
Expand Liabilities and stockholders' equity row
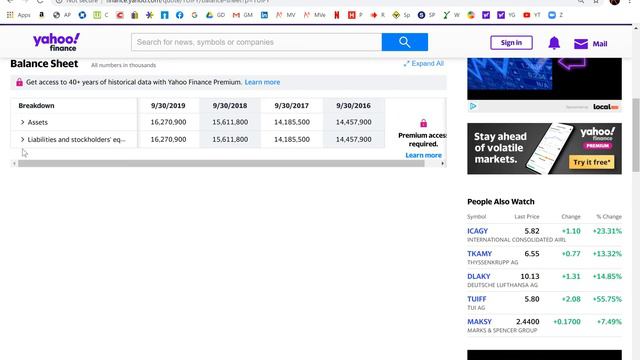point(22,139)
